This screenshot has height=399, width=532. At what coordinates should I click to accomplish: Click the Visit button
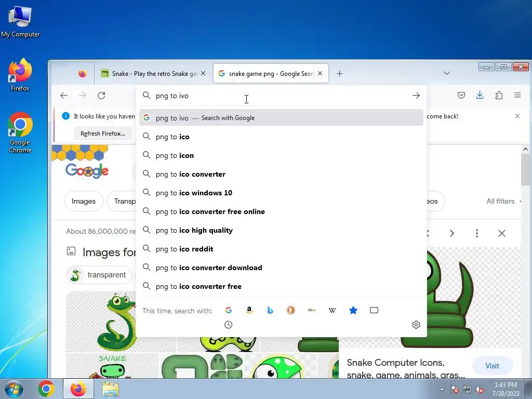[492, 366]
